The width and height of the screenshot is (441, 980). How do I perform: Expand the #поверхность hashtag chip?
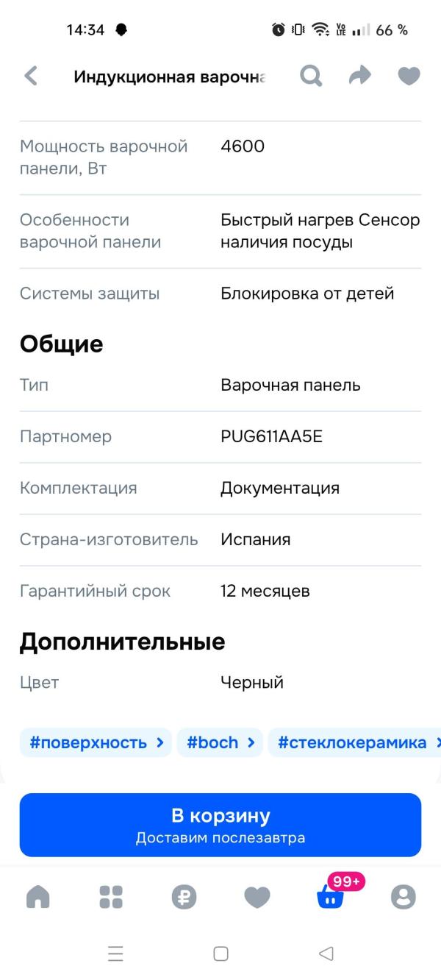95,742
